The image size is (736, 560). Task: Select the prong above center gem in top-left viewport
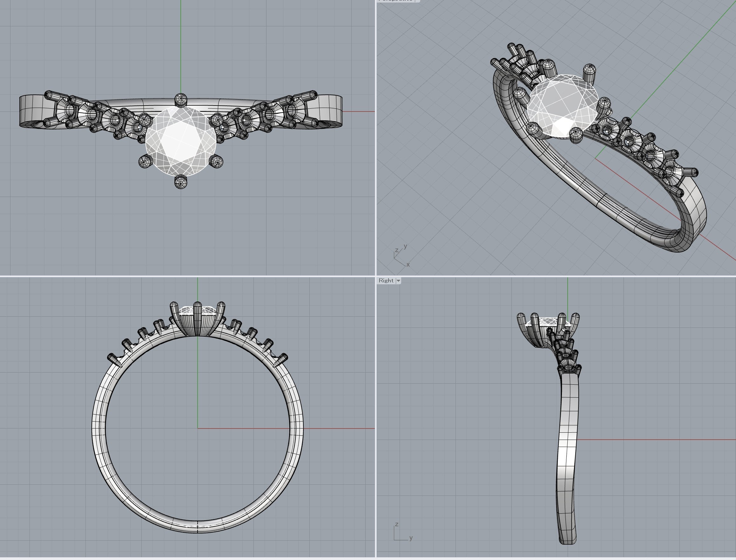coord(181,100)
